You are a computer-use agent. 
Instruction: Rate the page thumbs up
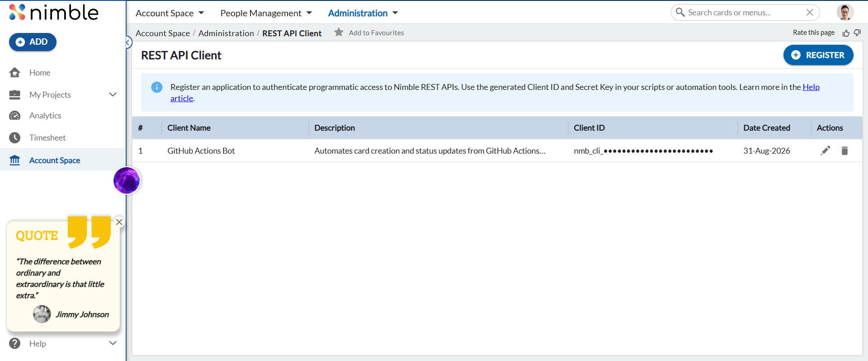(x=846, y=33)
